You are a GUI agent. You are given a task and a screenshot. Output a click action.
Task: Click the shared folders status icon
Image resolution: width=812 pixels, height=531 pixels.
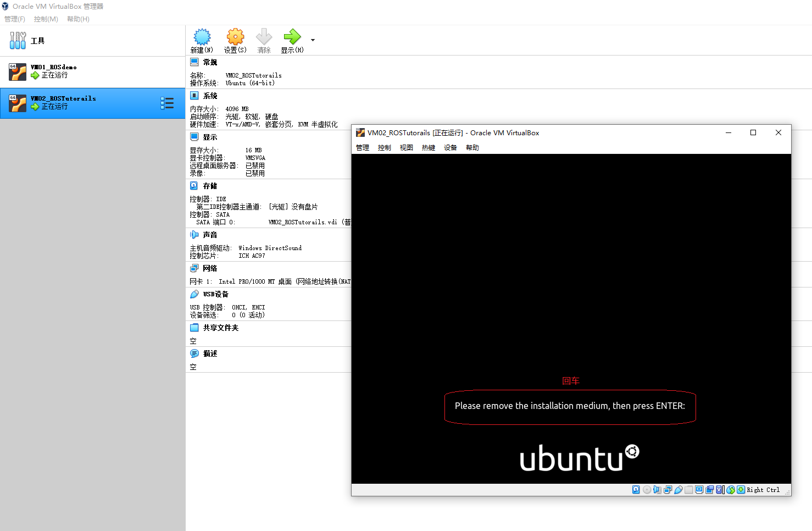688,489
